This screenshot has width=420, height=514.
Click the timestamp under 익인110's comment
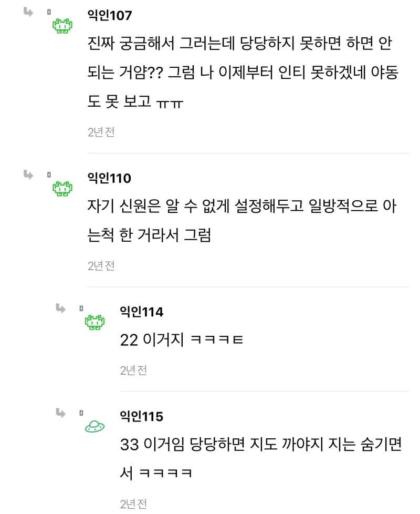tap(101, 265)
